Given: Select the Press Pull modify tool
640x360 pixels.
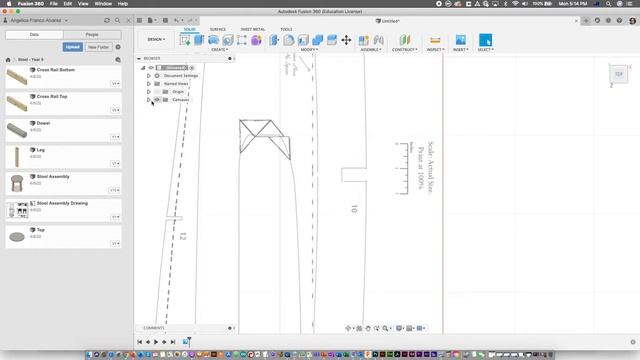Looking at the screenshot, I should [x=274, y=40].
